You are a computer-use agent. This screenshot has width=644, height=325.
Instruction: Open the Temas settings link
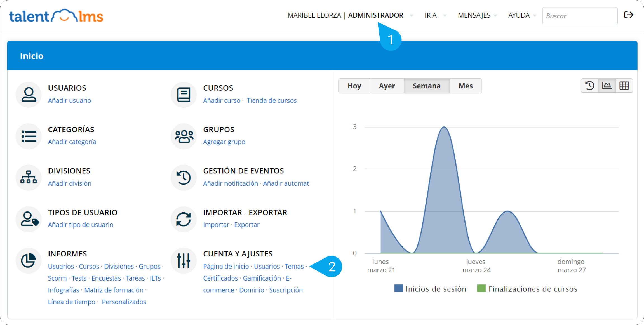(294, 266)
